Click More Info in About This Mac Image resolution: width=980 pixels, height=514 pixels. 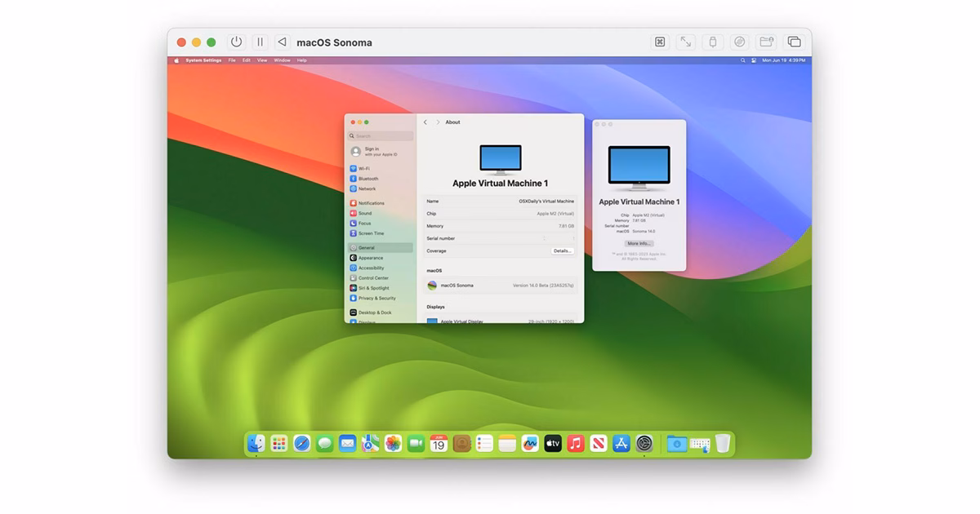[639, 243]
